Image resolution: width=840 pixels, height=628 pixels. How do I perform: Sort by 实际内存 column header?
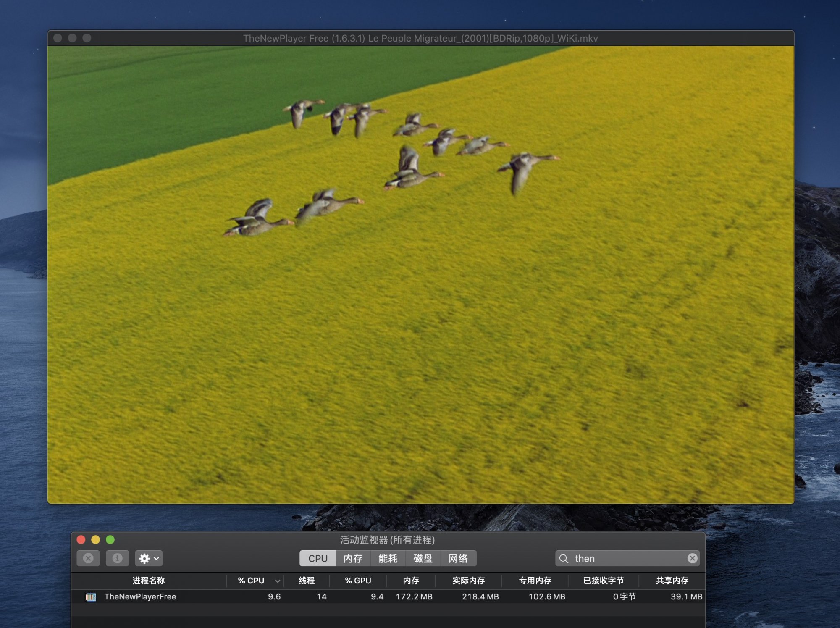click(x=469, y=581)
